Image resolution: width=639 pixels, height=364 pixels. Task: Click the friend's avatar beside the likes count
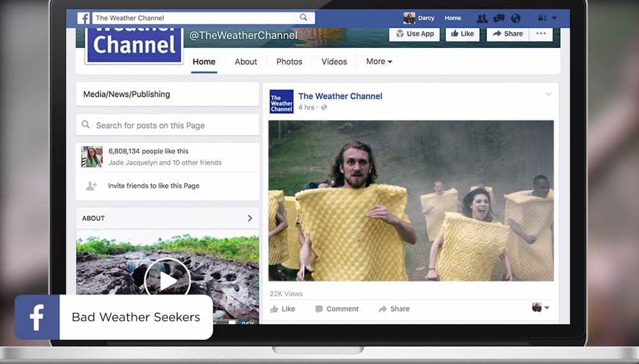(91, 156)
